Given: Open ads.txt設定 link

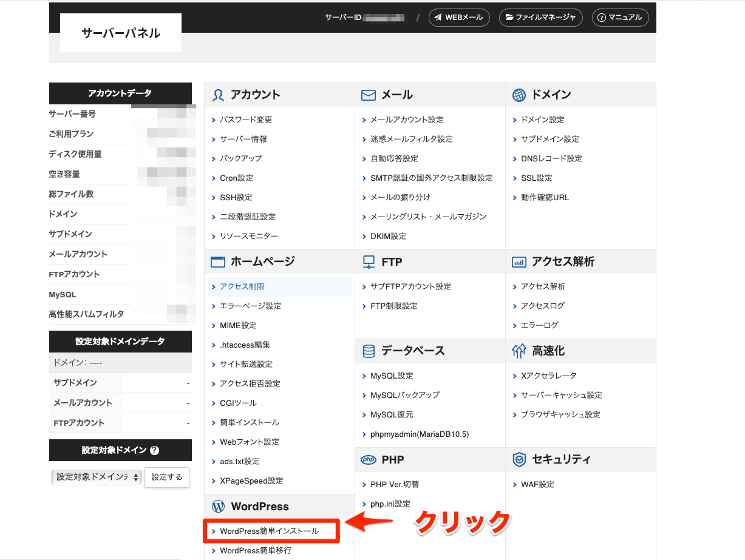Looking at the screenshot, I should click(240, 461).
